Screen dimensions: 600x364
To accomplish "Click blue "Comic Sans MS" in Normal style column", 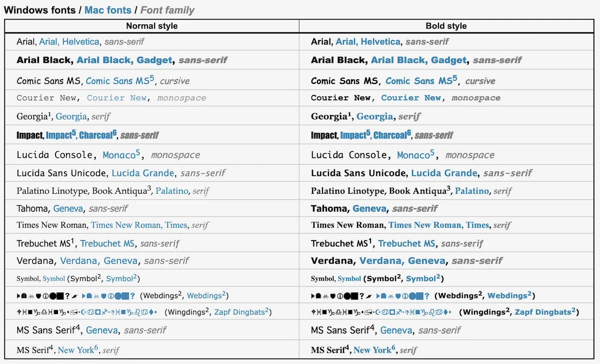I will pos(117,81).
